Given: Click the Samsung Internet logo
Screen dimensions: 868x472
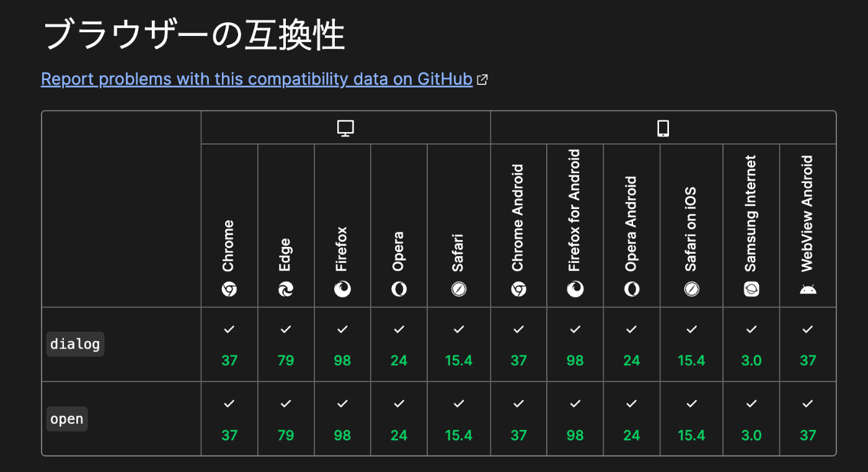Looking at the screenshot, I should tap(751, 289).
